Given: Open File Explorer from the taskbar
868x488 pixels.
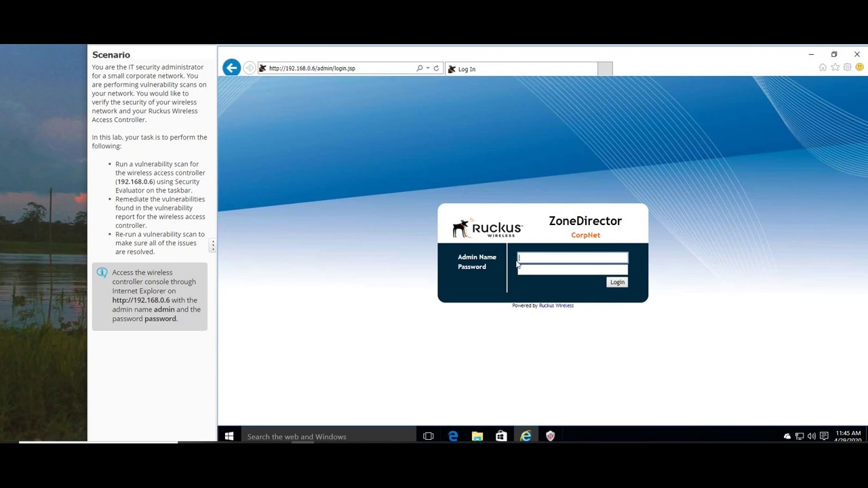Looking at the screenshot, I should [477, 436].
